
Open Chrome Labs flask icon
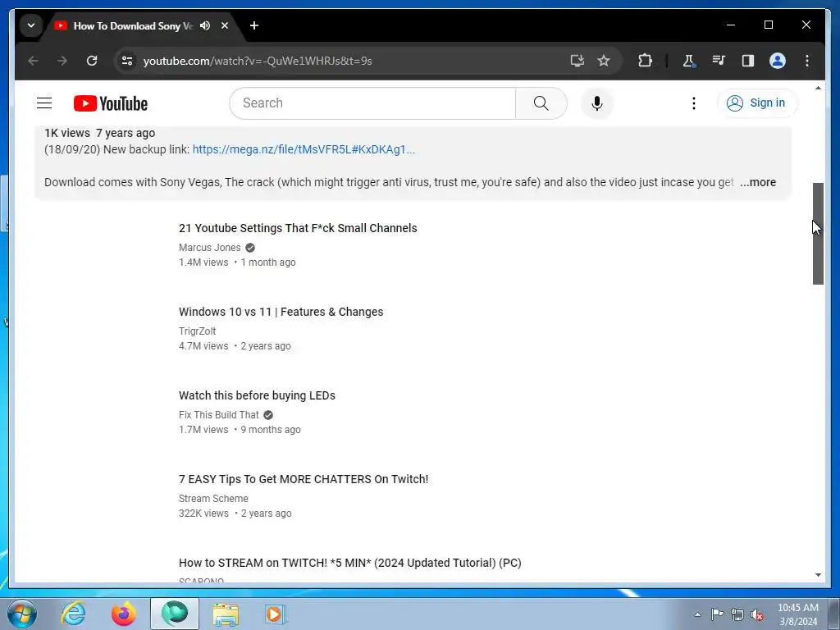pyautogui.click(x=688, y=61)
